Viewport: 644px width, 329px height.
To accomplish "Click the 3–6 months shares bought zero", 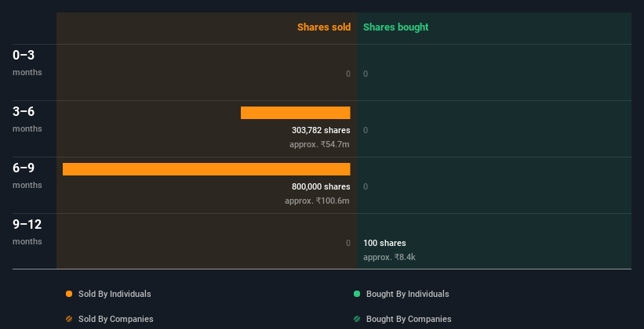I will tap(366, 131).
